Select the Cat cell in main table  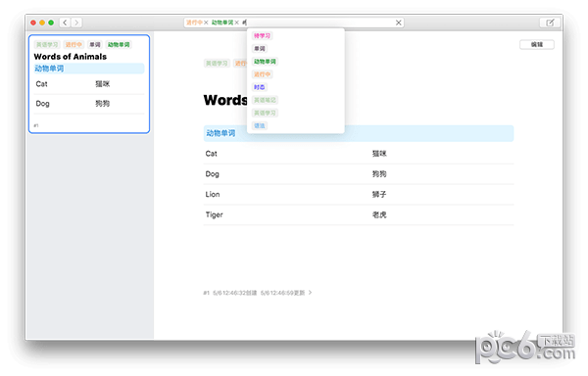[211, 154]
